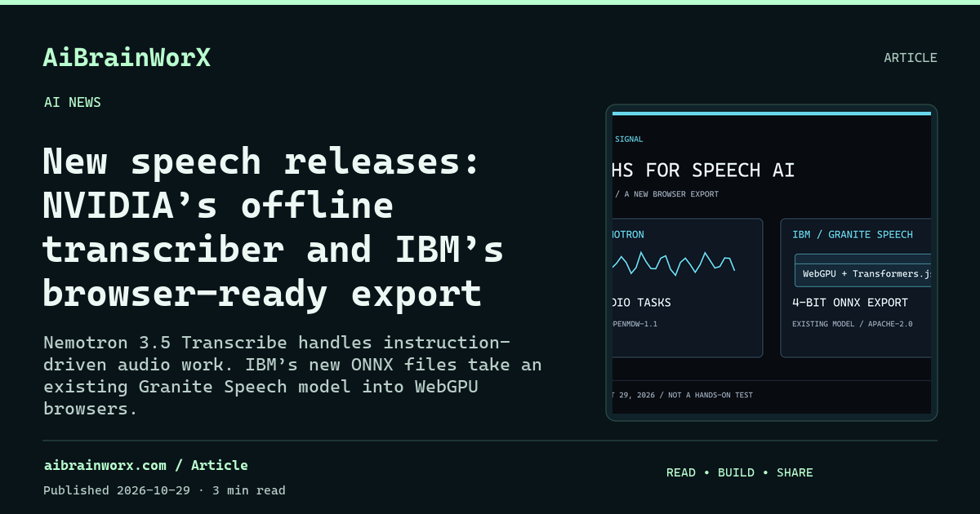Click the "IBM / GRANITE SPEECH" card heading

(853, 234)
